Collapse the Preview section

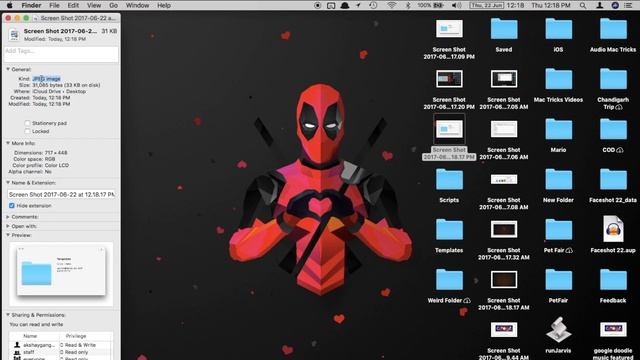8,235
